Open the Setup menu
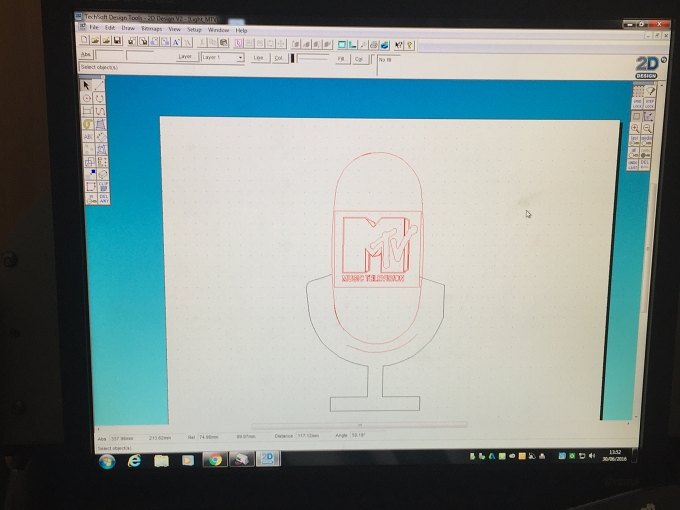This screenshot has height=510, width=680. tap(194, 29)
